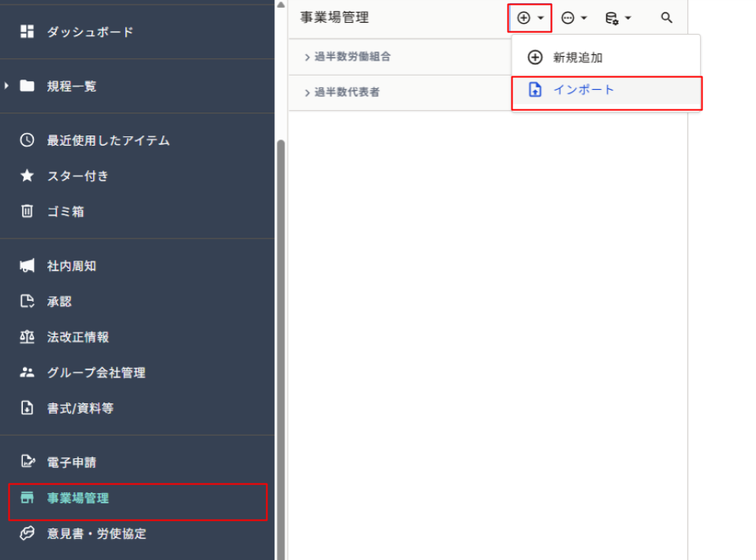This screenshot has width=756, height=560.
Task: Click the handshake icon for 意見書・労使協定
Action: coord(27,533)
